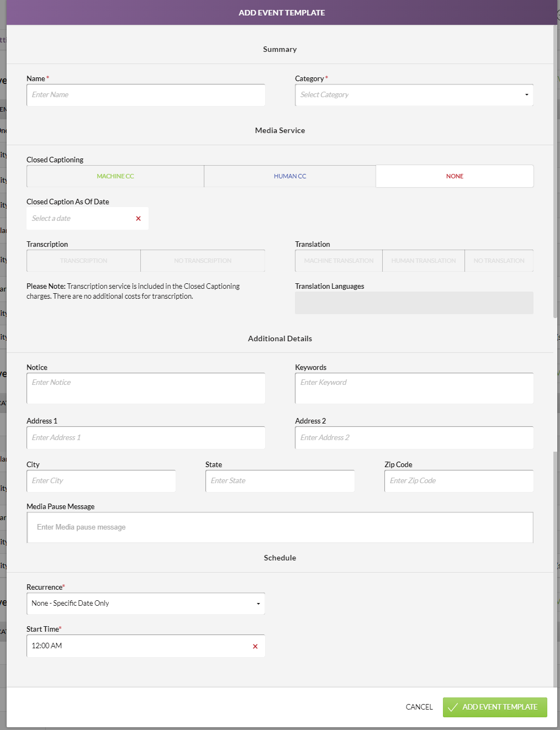Focus the Address 1 input
Viewport: 560px width, 730px height.
146,437
